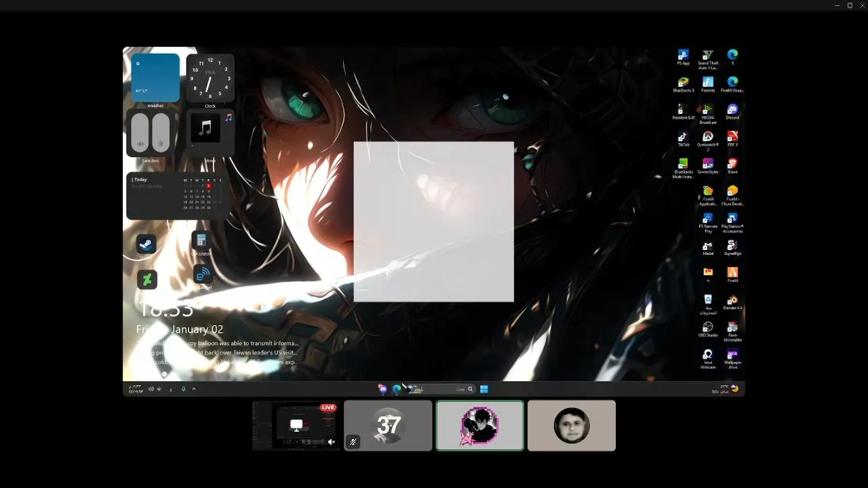868x488 pixels.
Task: Launch the ScreenStyler desktop icon
Action: tap(708, 166)
